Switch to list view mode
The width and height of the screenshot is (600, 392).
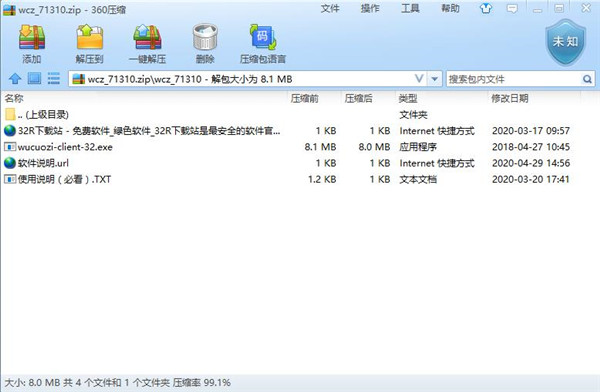point(54,79)
